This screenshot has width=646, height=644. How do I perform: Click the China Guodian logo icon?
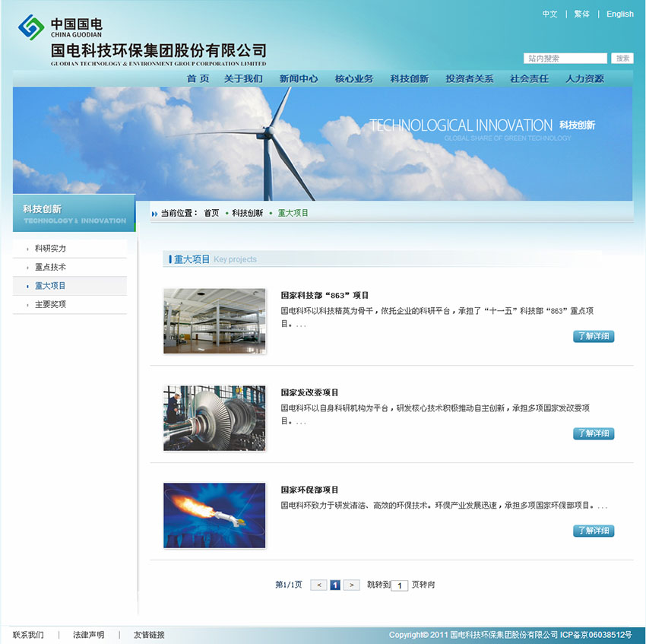[x=31, y=27]
